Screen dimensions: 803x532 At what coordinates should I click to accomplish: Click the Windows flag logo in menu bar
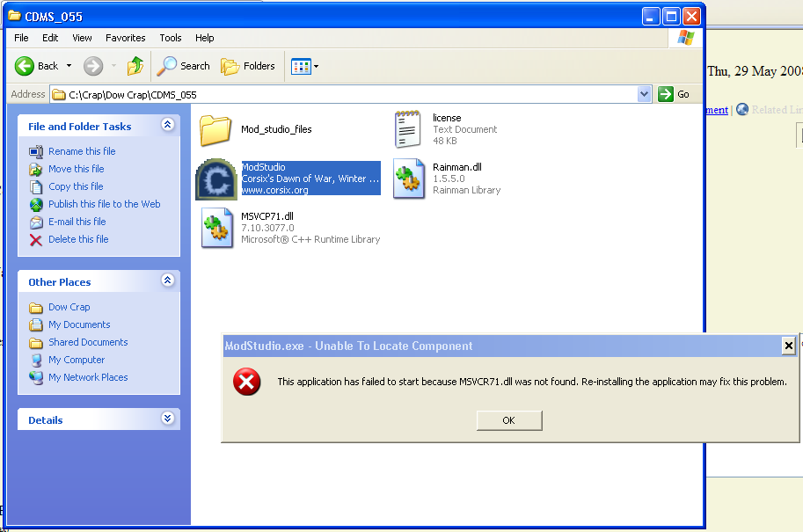pos(686,38)
